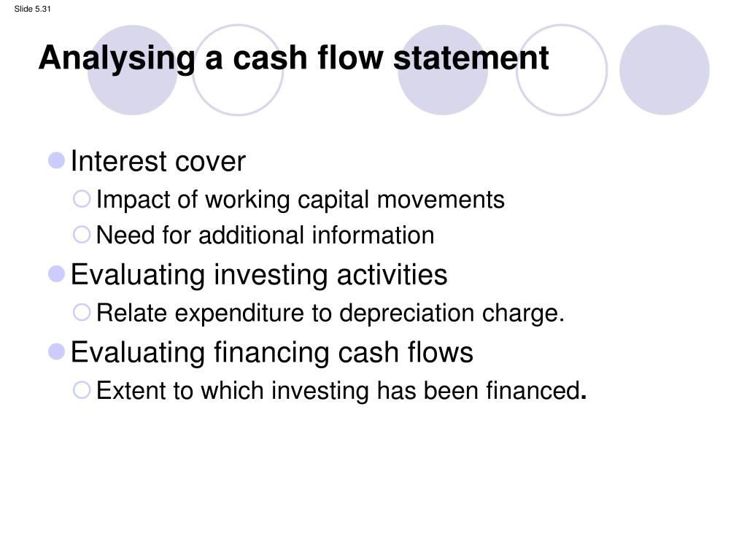Click the word 'statement' in the title
This screenshot has height=560, width=747.
coord(471,58)
